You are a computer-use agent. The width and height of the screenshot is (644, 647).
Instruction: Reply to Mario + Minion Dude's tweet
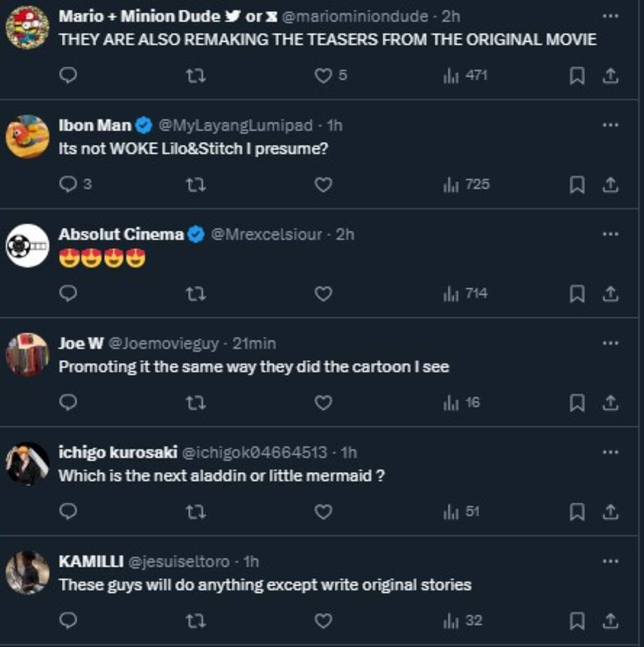click(x=68, y=76)
